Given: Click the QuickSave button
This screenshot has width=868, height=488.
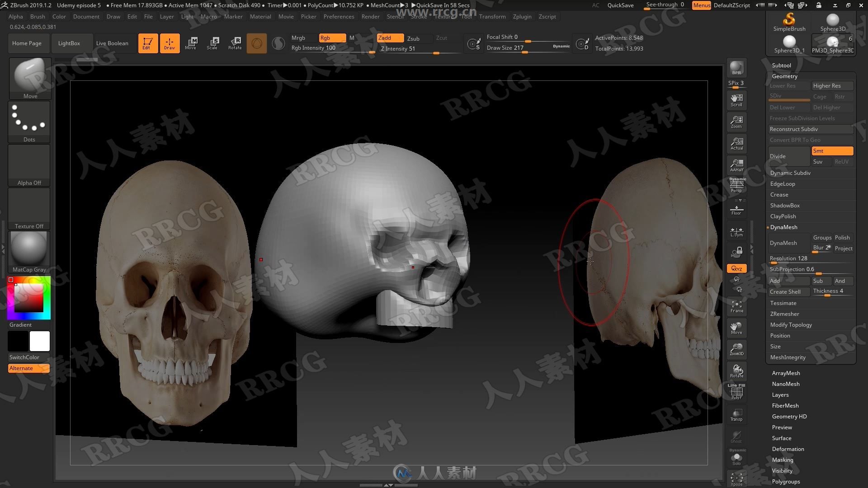Looking at the screenshot, I should tap(620, 5).
